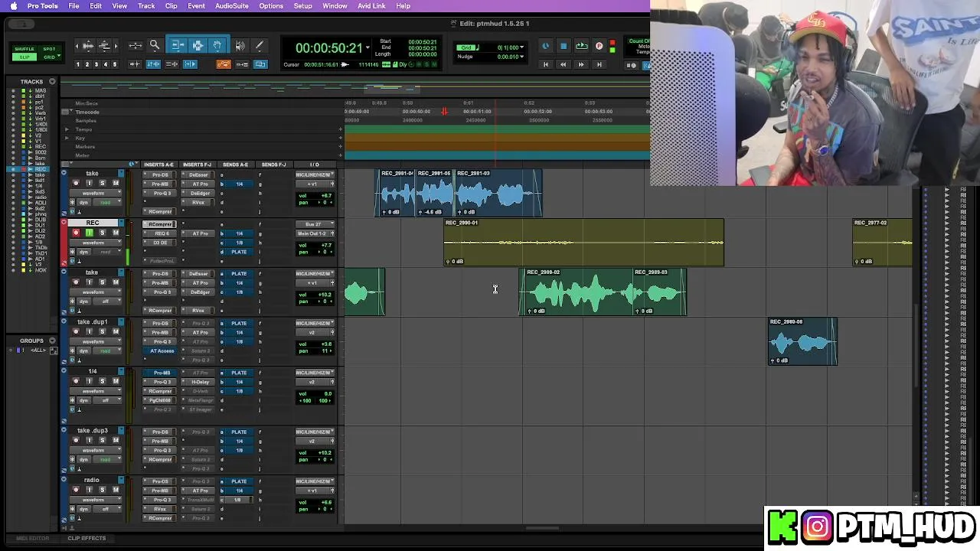980x551 pixels.
Task: Enable Spot edit mode
Action: coord(49,49)
